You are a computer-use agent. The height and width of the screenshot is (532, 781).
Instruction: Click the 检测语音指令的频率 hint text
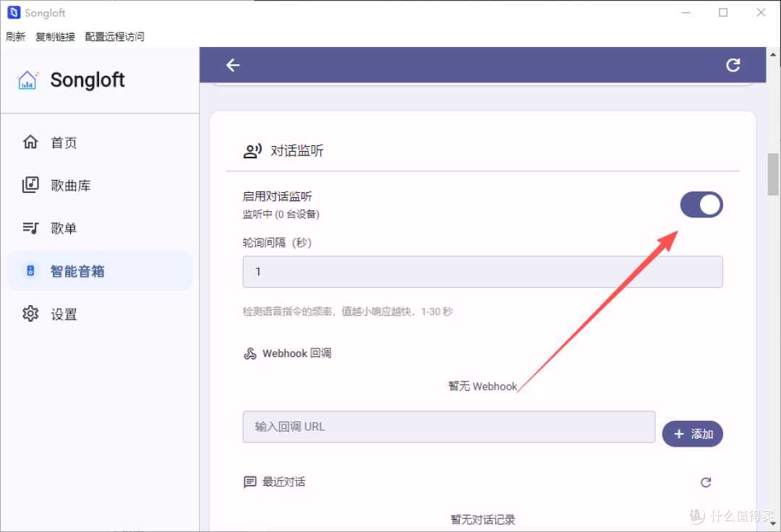coord(348,312)
